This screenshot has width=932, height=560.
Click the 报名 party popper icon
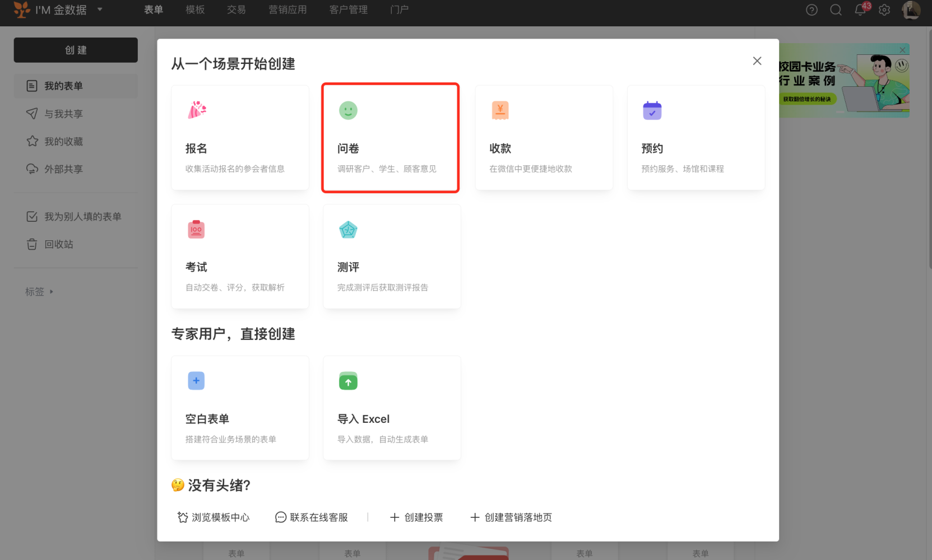pos(197,110)
